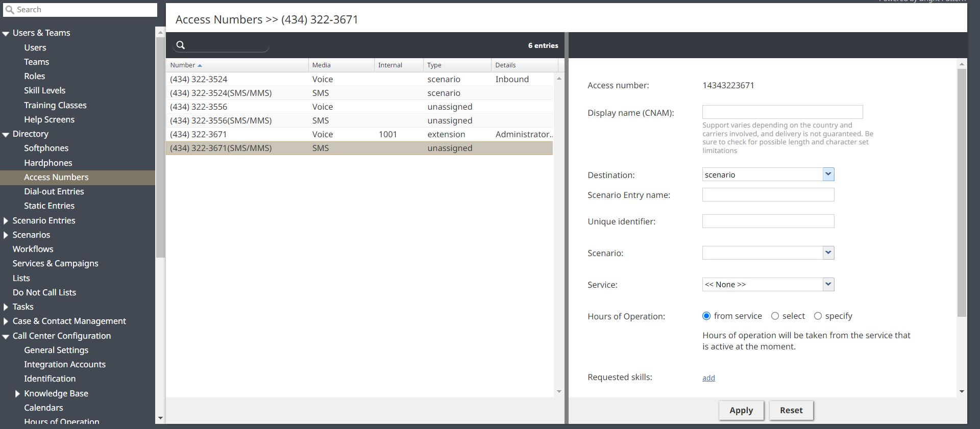Open the Service dropdown
This screenshot has width=980, height=429.
click(x=828, y=285)
